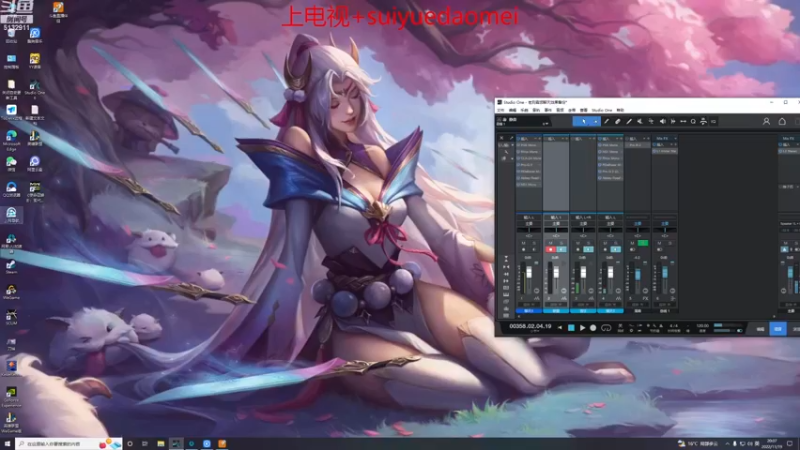Open the 文件 (File) menu
This screenshot has height=450, width=800.
501,110
